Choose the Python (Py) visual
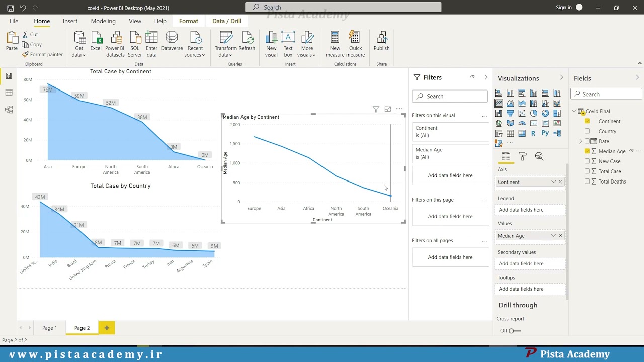 (545, 133)
